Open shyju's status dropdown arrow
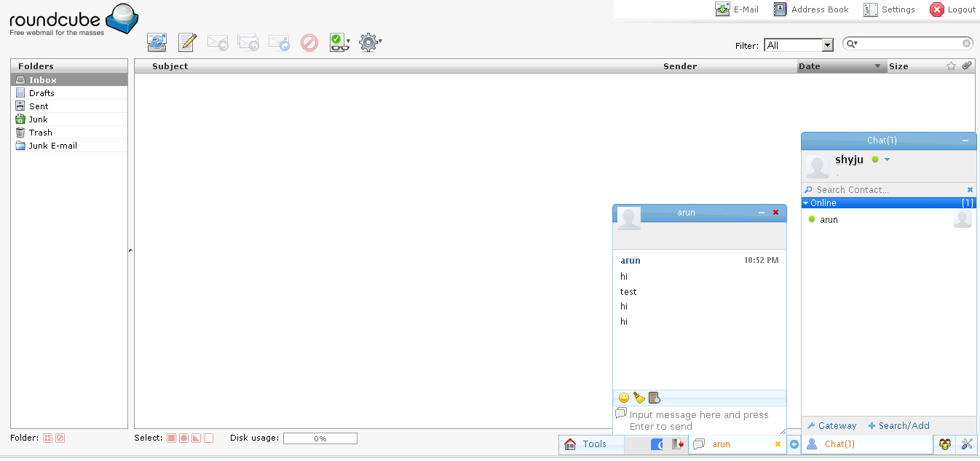This screenshot has width=980, height=461. click(x=887, y=159)
